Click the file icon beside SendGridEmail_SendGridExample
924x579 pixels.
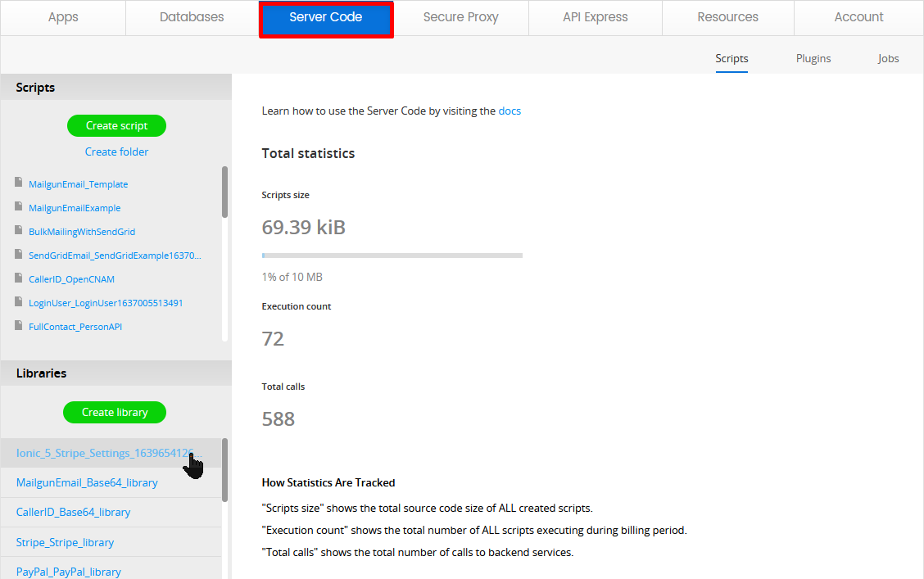point(19,254)
